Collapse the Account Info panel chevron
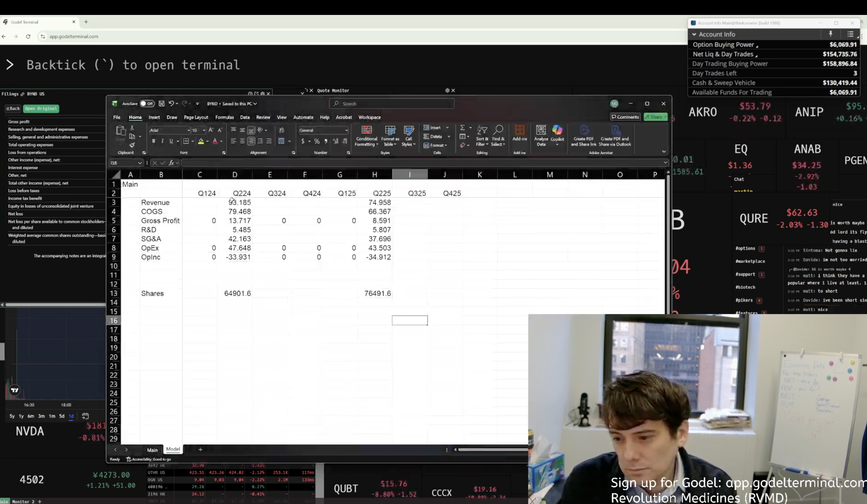 pyautogui.click(x=694, y=35)
